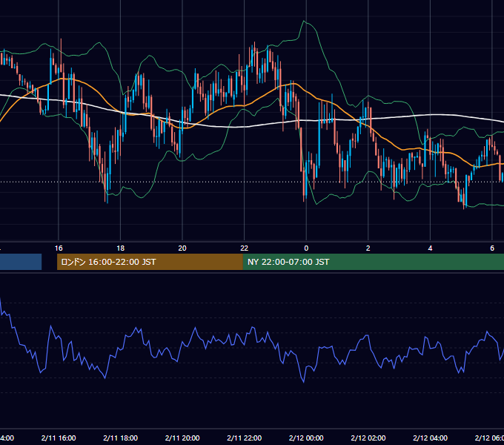Click the 16 hour label on price chart axis

pos(59,248)
